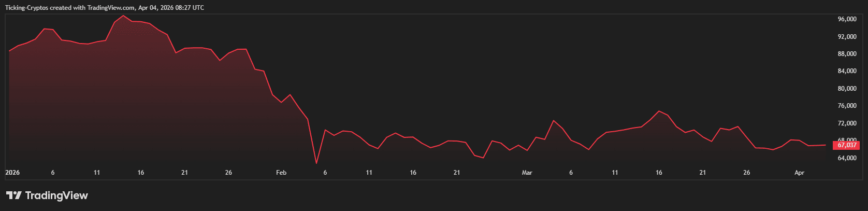Screen dimensions: 868x211
Task: Select the 88,000 price axis label
Action: tap(847, 54)
